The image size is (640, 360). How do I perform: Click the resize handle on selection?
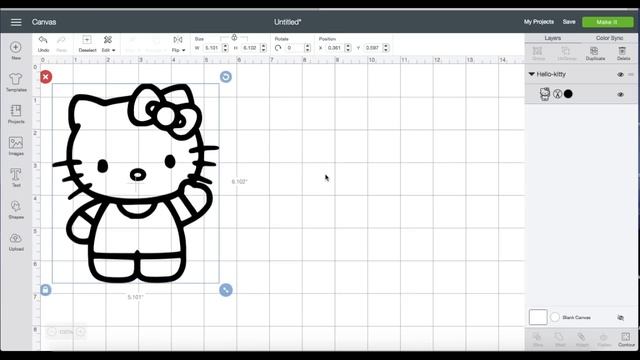coord(226,290)
